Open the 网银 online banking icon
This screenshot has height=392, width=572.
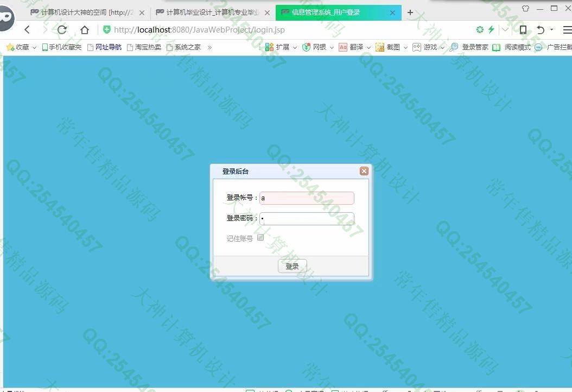coord(307,47)
